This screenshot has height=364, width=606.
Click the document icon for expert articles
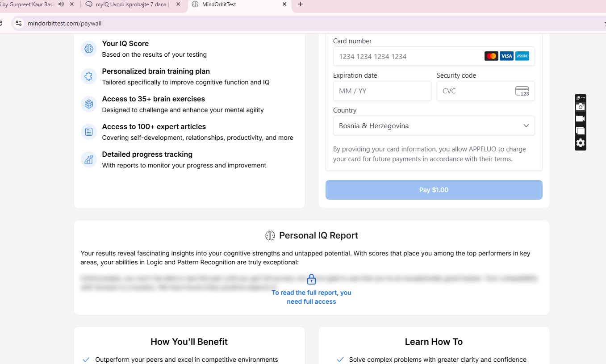(89, 132)
